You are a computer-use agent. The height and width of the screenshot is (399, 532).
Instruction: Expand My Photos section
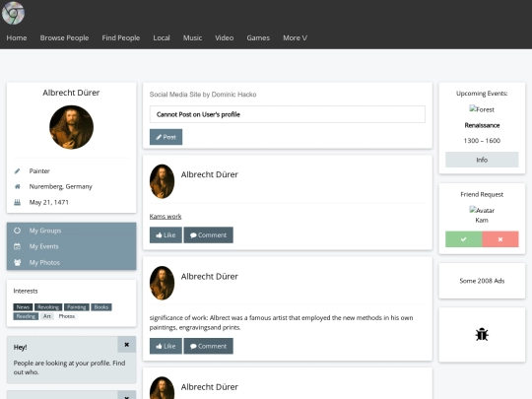click(71, 263)
